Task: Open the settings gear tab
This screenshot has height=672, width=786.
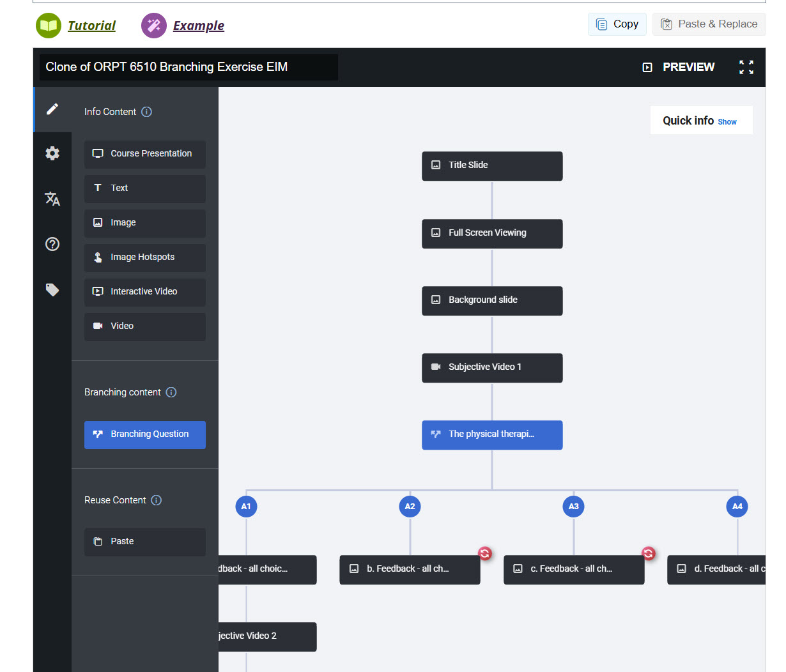Action: coord(52,153)
